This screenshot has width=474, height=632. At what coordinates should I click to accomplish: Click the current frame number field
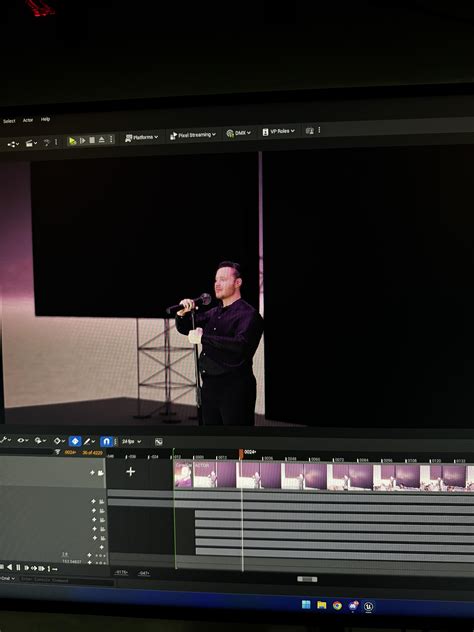click(71, 453)
